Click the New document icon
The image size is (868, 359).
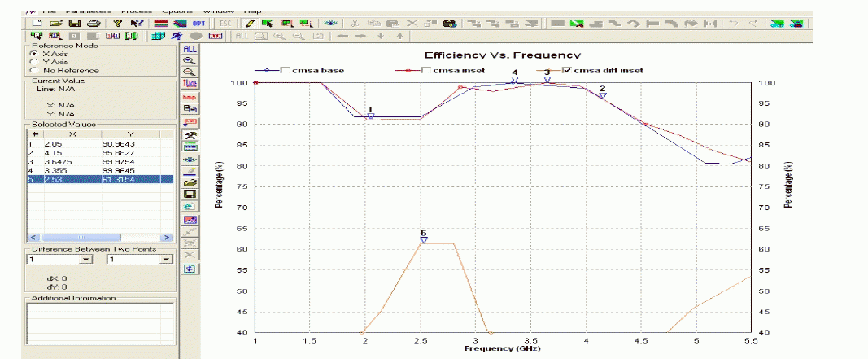tap(36, 24)
